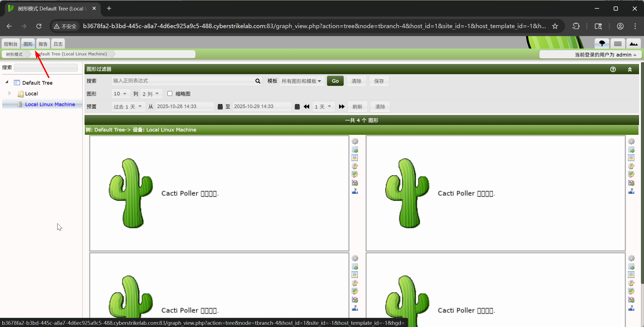This screenshot has width=644, height=327.
Task: Click the gear icon beside first graph
Action: click(x=355, y=141)
